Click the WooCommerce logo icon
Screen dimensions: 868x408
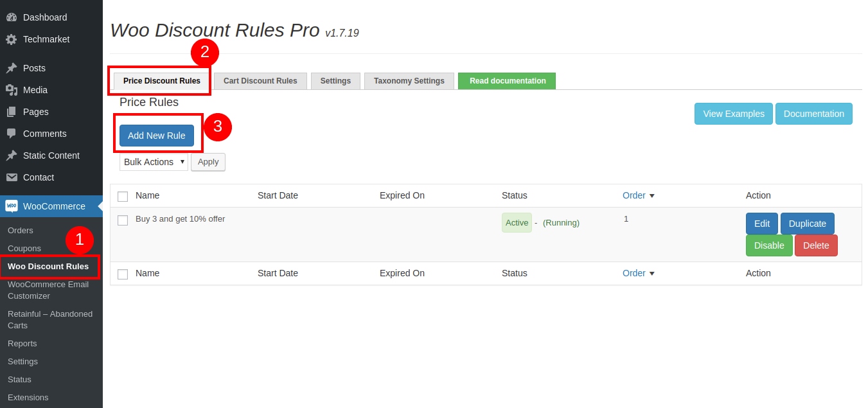[12, 206]
